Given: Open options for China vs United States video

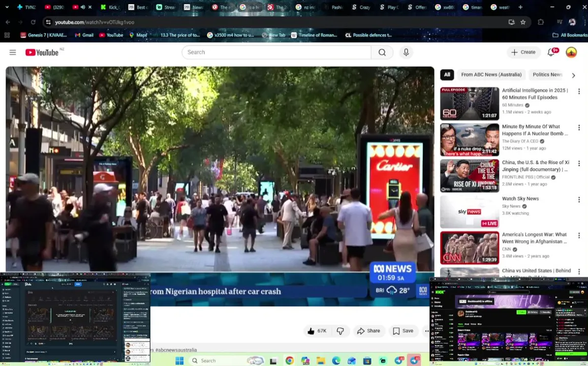Looking at the screenshot, I should tap(579, 271).
